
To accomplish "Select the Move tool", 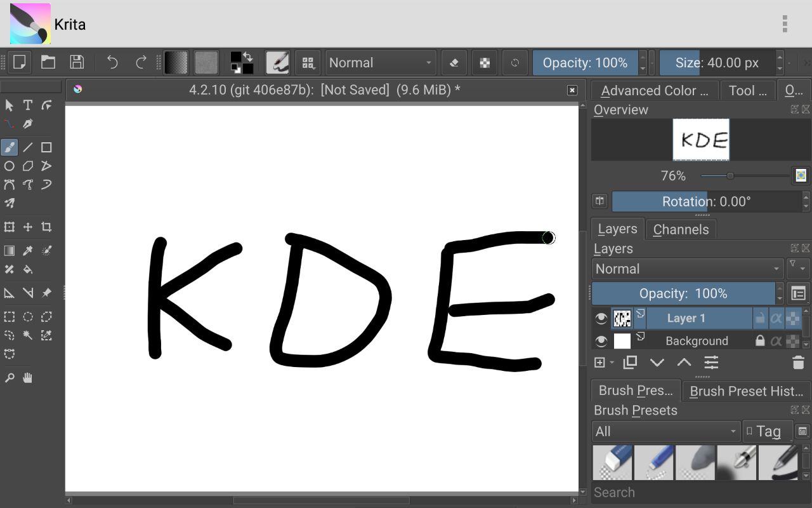I will 28,227.
